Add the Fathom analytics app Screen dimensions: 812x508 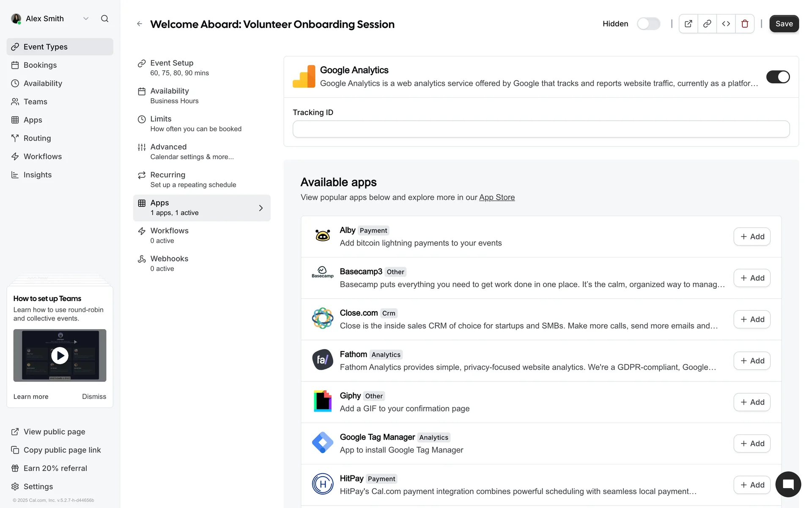click(x=752, y=361)
